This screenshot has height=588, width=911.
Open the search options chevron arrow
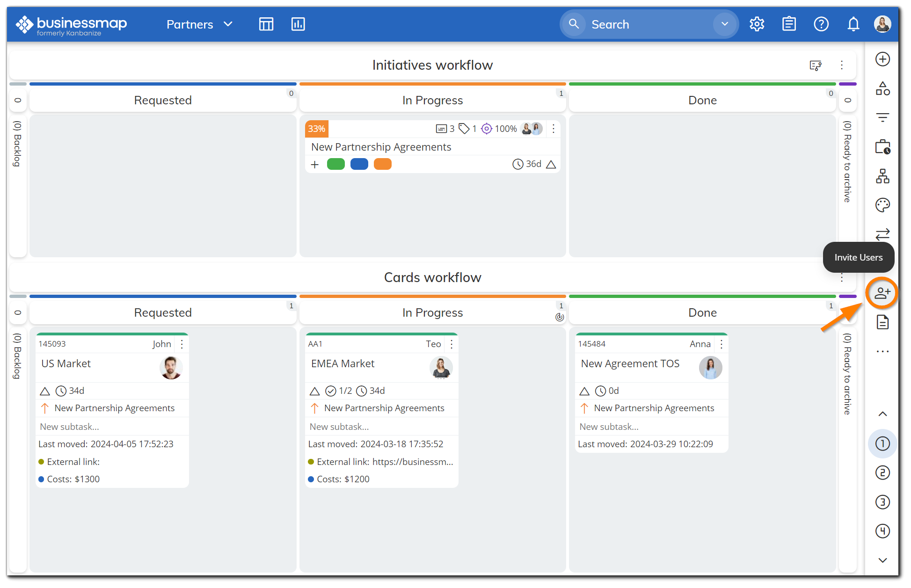pos(724,24)
